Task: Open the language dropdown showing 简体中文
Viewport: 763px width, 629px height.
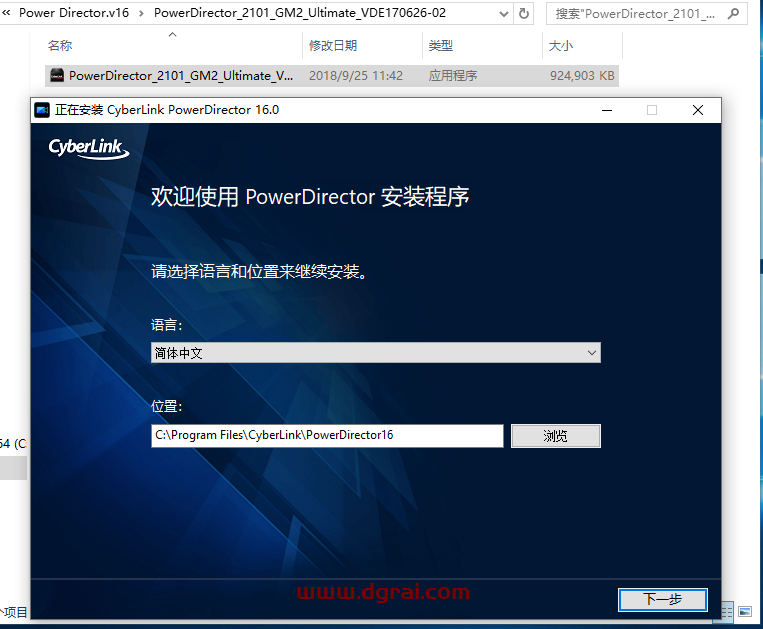Action: pos(376,353)
